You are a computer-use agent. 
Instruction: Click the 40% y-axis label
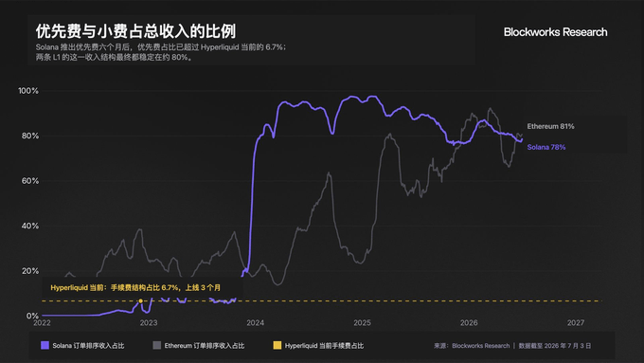tap(30, 226)
